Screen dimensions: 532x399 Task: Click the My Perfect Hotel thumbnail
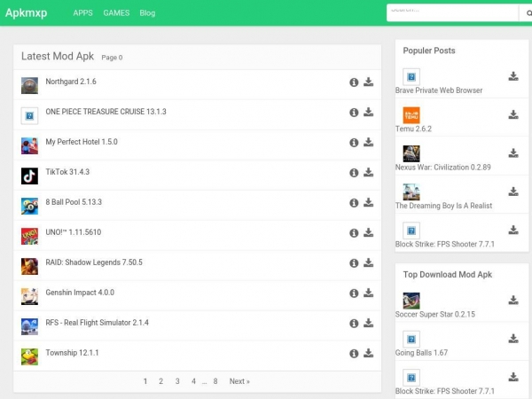(29, 146)
